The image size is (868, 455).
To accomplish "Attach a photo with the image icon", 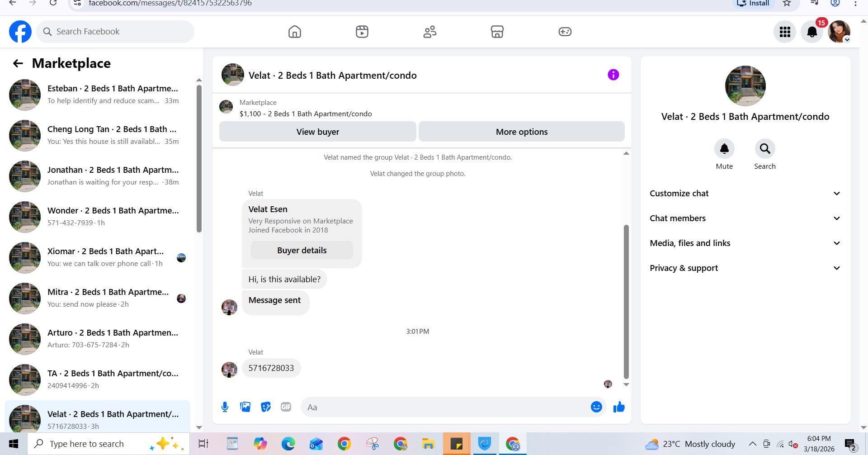I will pos(245,407).
